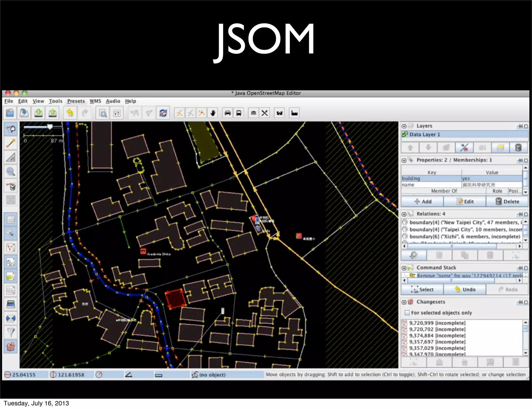Image resolution: width=532 pixels, height=409 pixels.
Task: Open file with the folder toolbar icon
Action: pos(10,113)
